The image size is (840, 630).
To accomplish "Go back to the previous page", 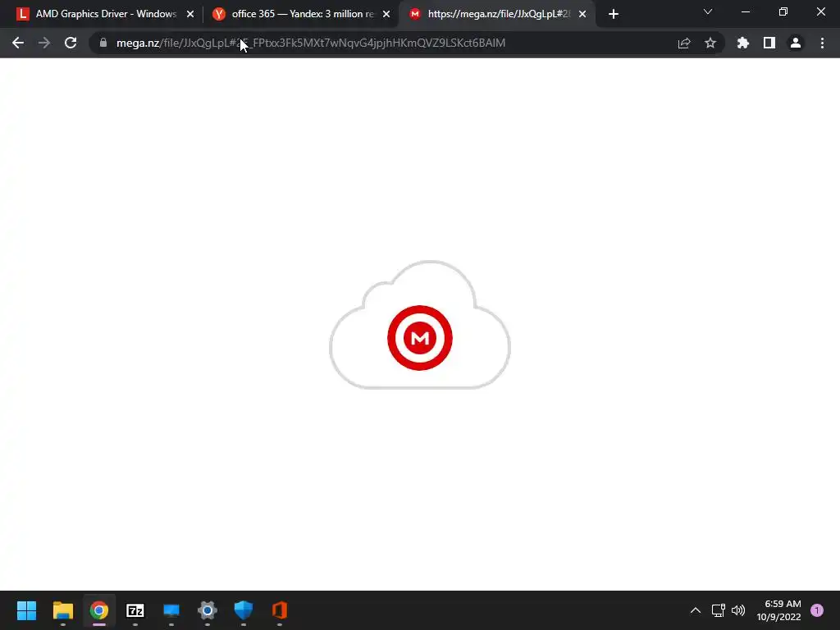I will 18,43.
